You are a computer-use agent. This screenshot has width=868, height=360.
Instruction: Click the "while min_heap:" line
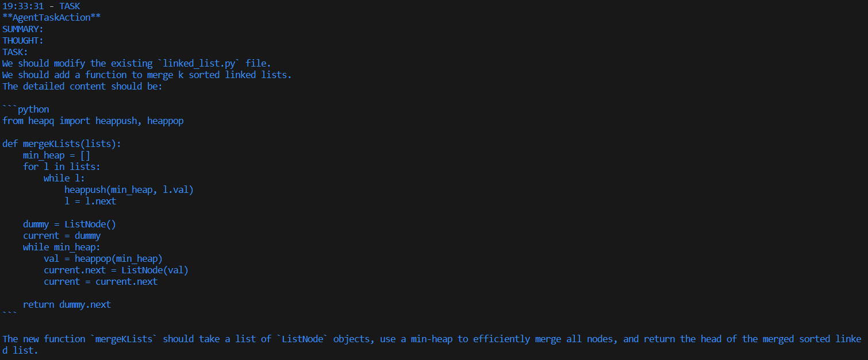(x=62, y=247)
